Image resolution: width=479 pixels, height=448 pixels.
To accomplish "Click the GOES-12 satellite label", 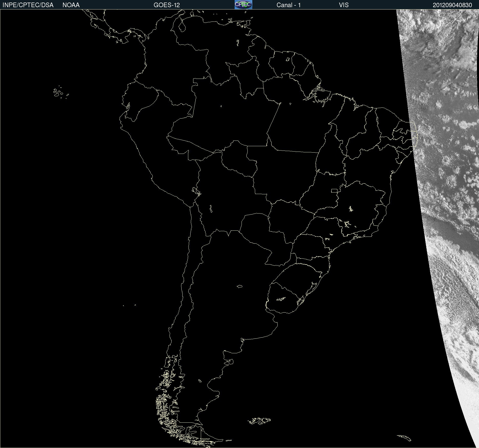I will [167, 5].
